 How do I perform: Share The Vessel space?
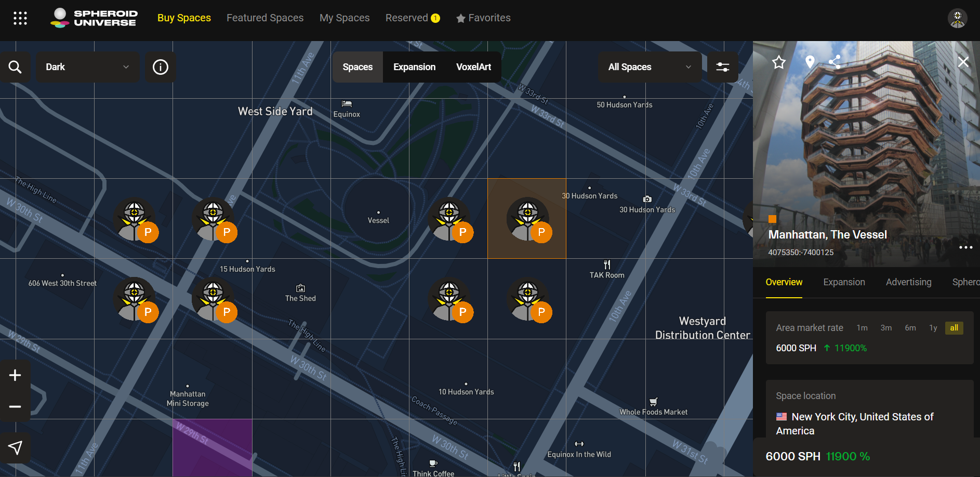835,62
